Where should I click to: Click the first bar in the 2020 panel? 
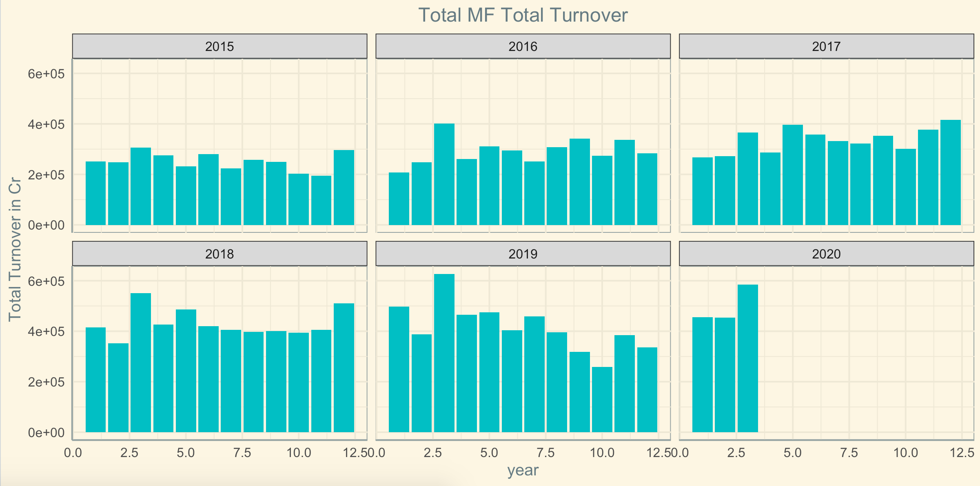pos(702,375)
